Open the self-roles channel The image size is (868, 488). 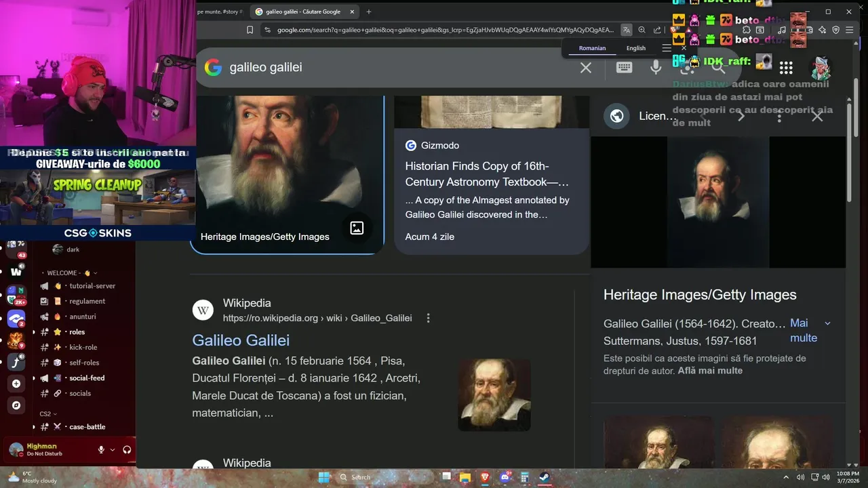coord(85,363)
